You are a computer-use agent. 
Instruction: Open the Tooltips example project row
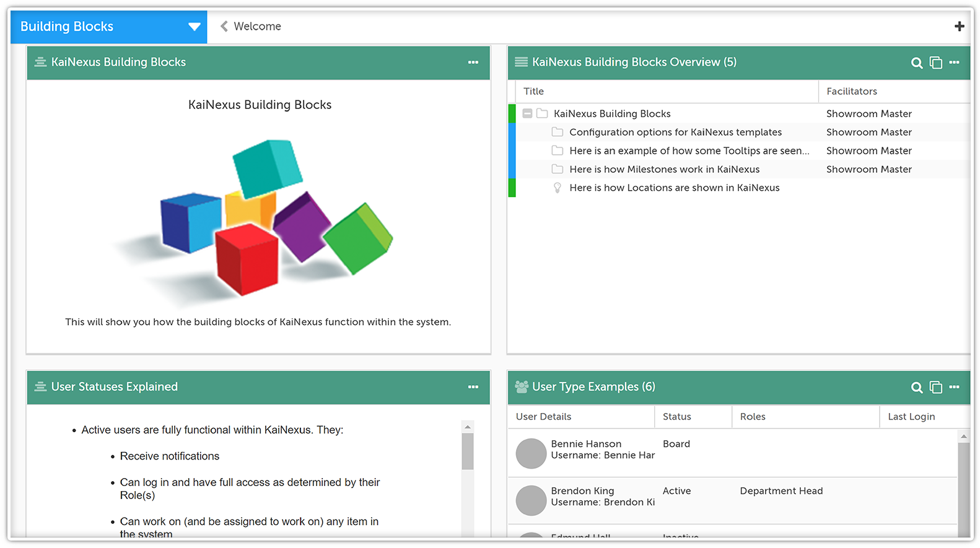[x=689, y=151]
